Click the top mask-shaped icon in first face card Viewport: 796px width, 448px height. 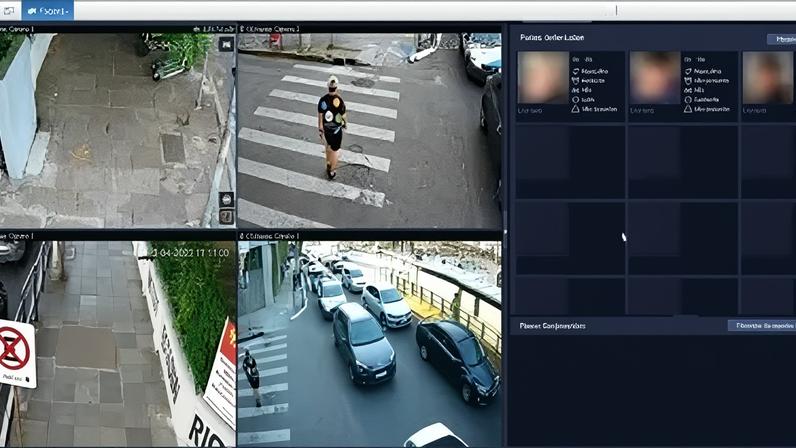[575, 72]
